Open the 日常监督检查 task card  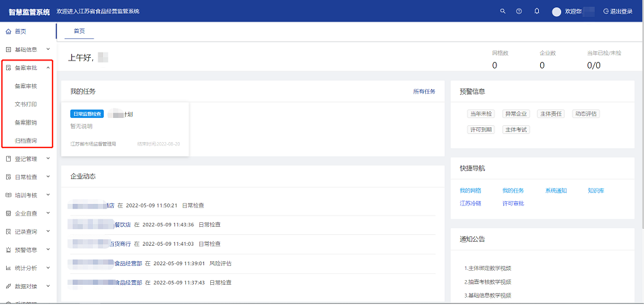tap(125, 128)
